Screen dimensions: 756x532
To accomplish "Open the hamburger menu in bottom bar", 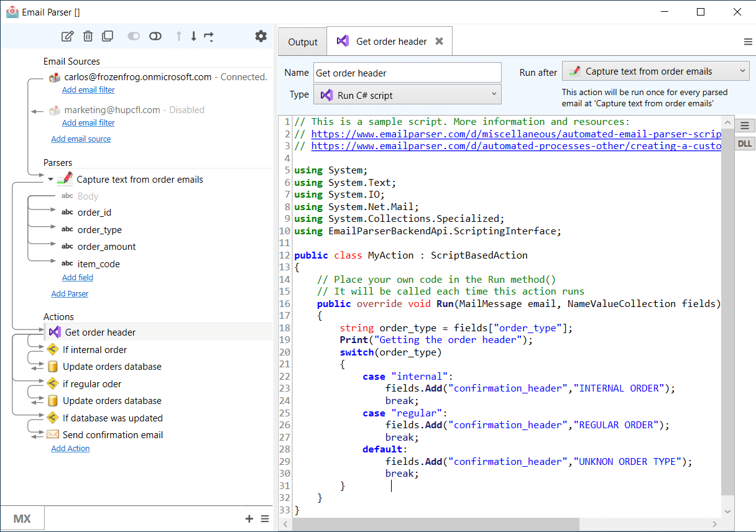I will 265,519.
